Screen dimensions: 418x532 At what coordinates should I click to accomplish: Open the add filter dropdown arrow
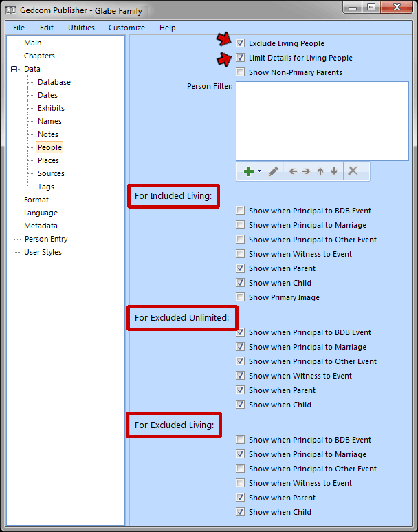(x=260, y=171)
